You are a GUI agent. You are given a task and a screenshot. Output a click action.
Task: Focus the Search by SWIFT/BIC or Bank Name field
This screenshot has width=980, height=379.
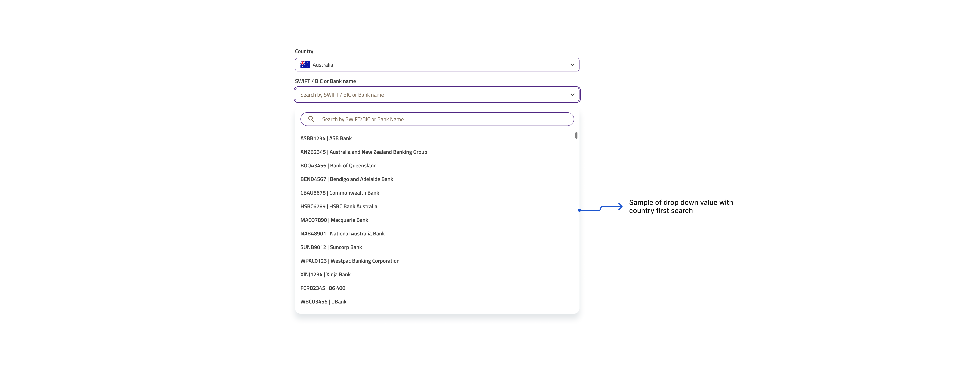point(437,119)
